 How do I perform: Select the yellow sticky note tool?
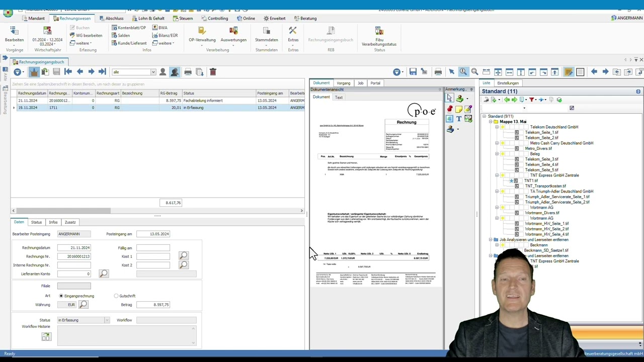point(459,109)
